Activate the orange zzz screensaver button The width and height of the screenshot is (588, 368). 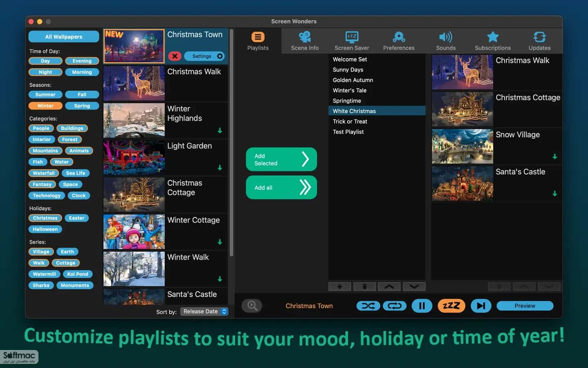[x=451, y=306]
